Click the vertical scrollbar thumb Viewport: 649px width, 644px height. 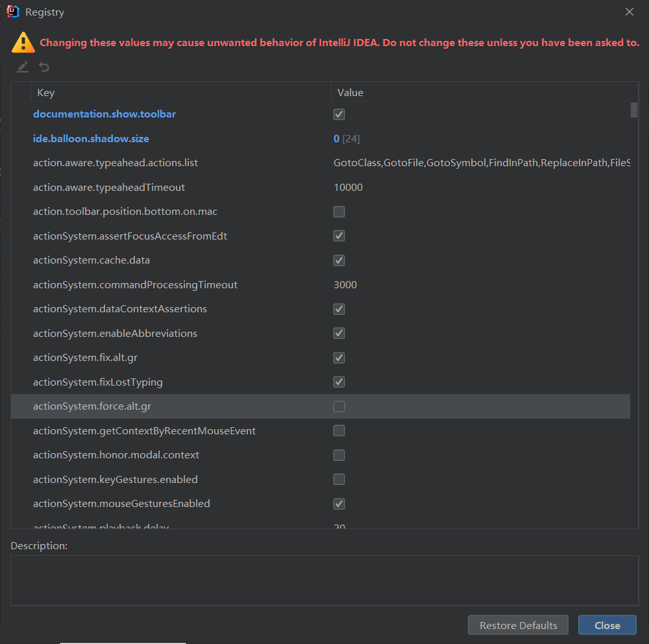click(634, 110)
